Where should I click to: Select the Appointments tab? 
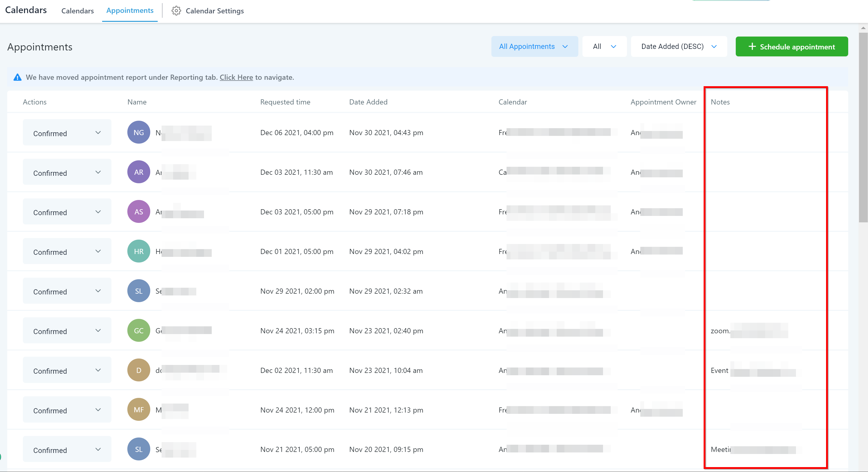coord(130,11)
